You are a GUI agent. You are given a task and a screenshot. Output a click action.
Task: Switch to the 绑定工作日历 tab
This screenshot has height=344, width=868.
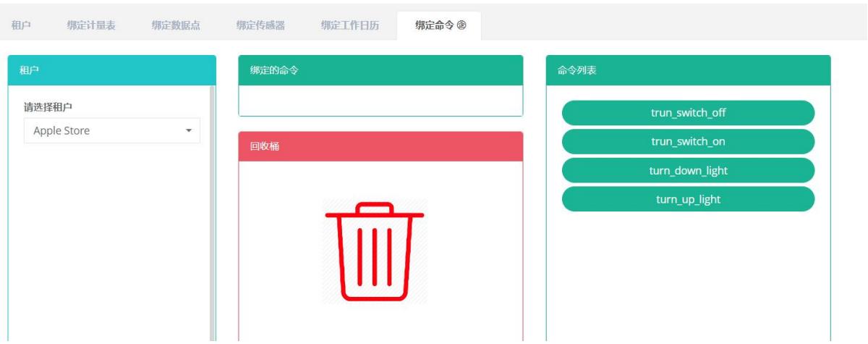(350, 25)
